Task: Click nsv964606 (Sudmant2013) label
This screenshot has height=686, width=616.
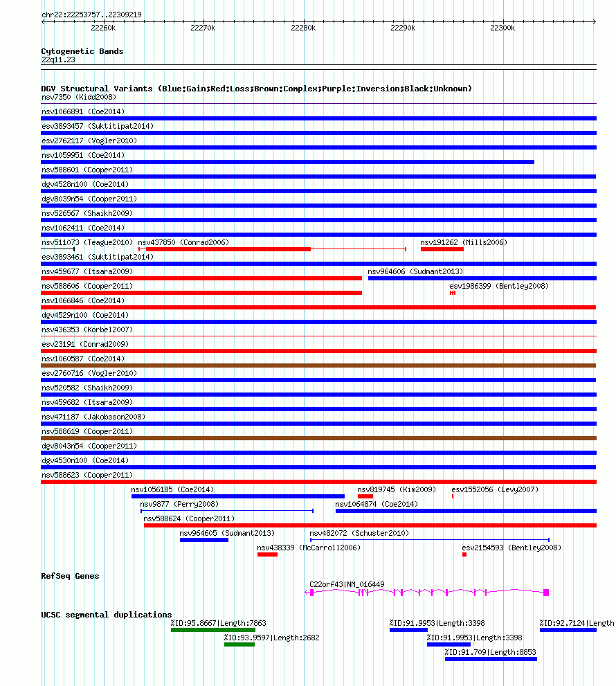Action: [415, 271]
